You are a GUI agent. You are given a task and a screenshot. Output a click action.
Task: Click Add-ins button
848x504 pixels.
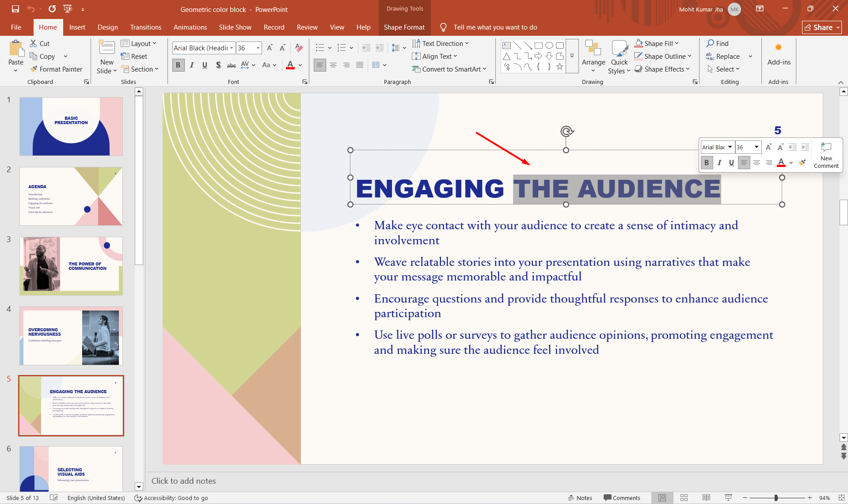pos(779,54)
